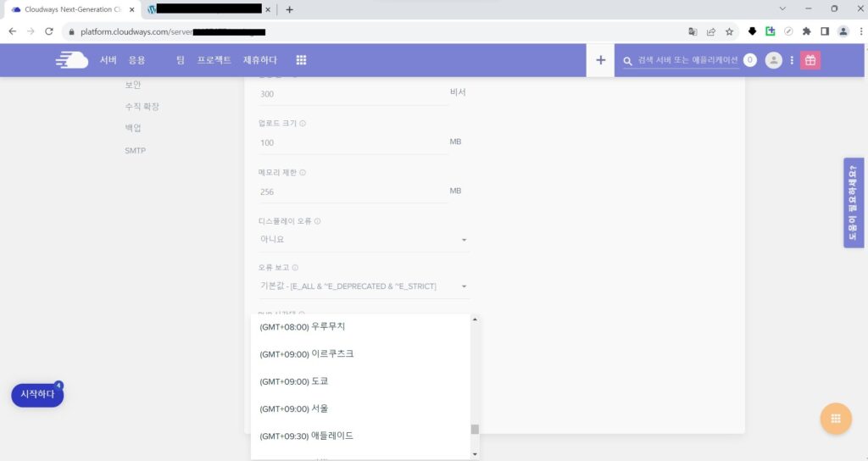This screenshot has width=868, height=461.
Task: Click the timezone list scroll-up arrow
Action: tap(475, 319)
